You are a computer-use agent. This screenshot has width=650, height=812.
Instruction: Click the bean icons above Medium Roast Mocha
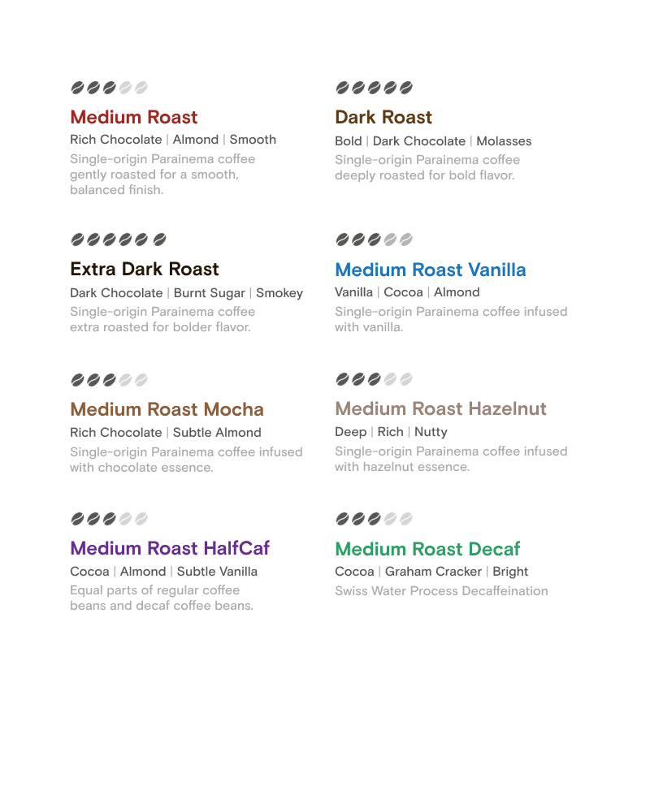pyautogui.click(x=109, y=380)
